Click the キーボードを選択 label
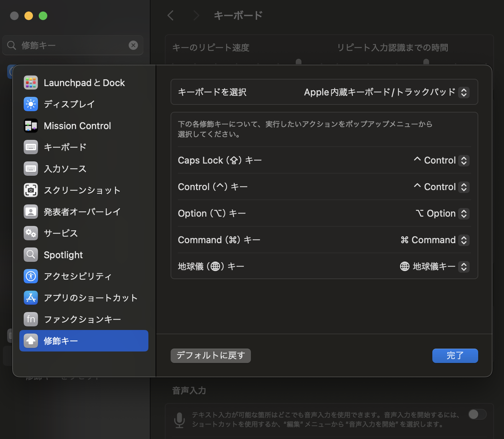The height and width of the screenshot is (439, 504). point(212,92)
